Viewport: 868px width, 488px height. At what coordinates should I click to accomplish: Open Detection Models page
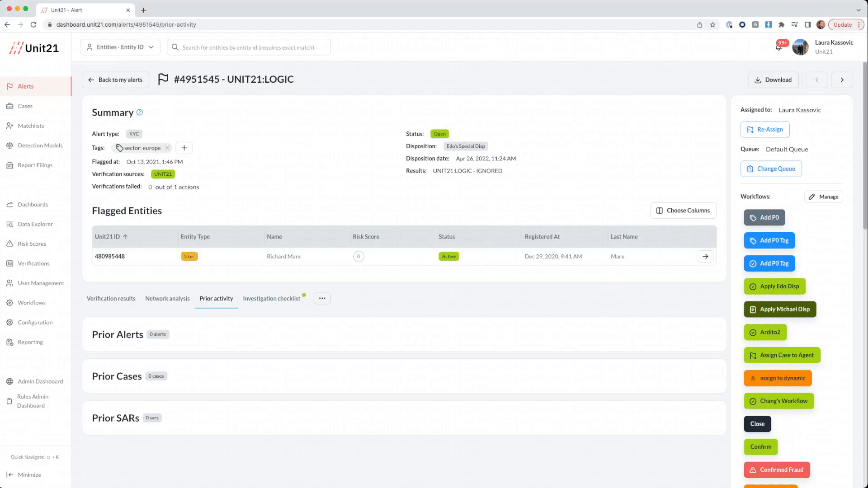40,145
